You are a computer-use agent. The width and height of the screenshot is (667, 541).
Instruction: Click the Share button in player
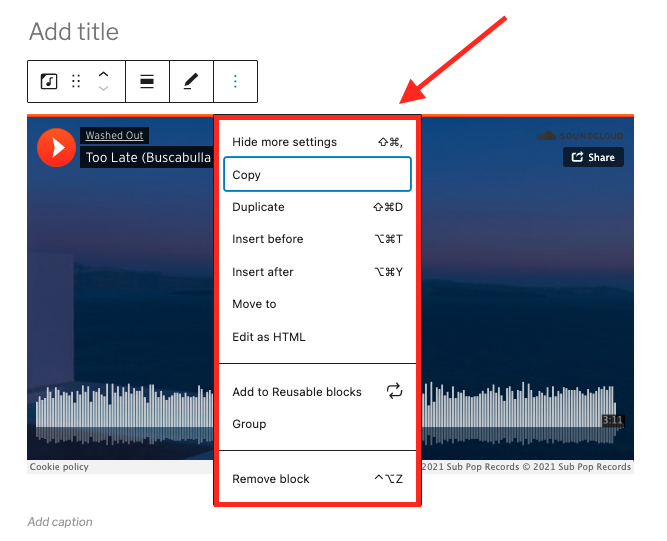[x=593, y=157]
